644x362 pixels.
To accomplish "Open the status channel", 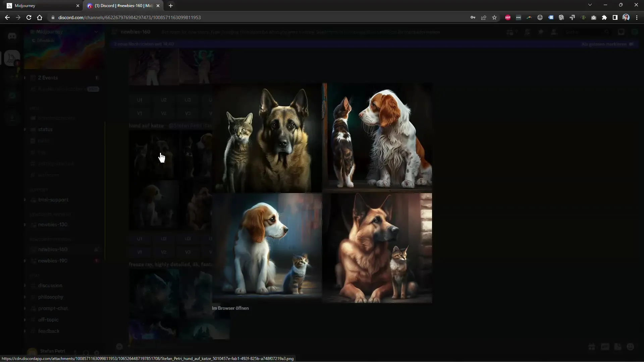I will pos(45,129).
